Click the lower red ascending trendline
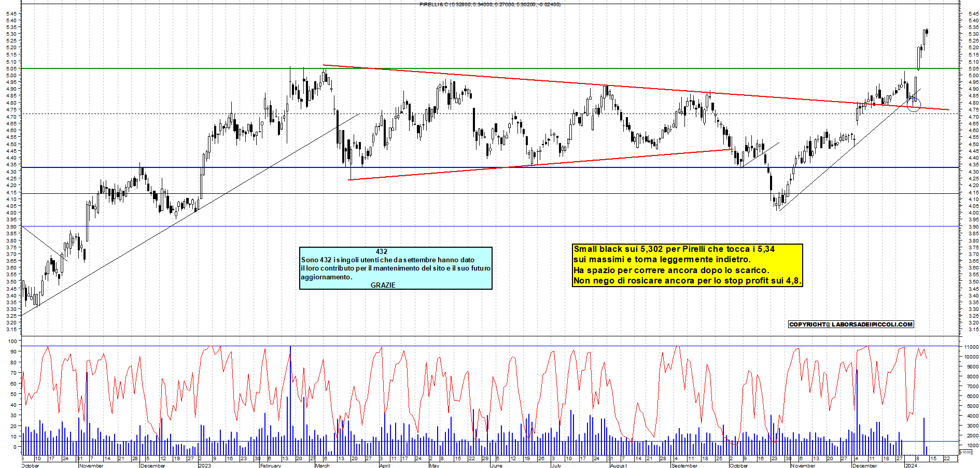 pyautogui.click(x=540, y=165)
